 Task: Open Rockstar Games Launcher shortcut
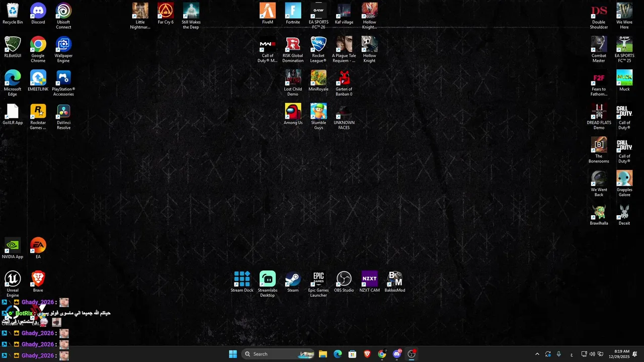pos(38,117)
